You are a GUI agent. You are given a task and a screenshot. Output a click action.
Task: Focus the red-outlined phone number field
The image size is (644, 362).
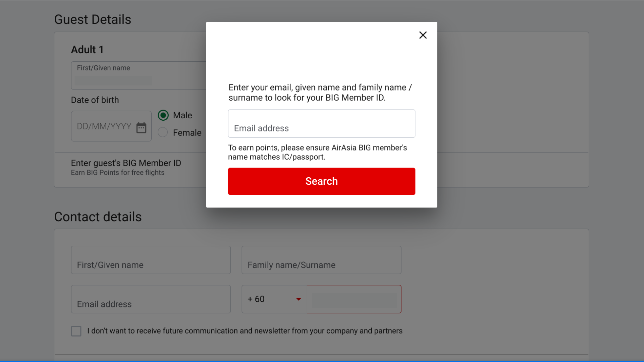[354, 299]
